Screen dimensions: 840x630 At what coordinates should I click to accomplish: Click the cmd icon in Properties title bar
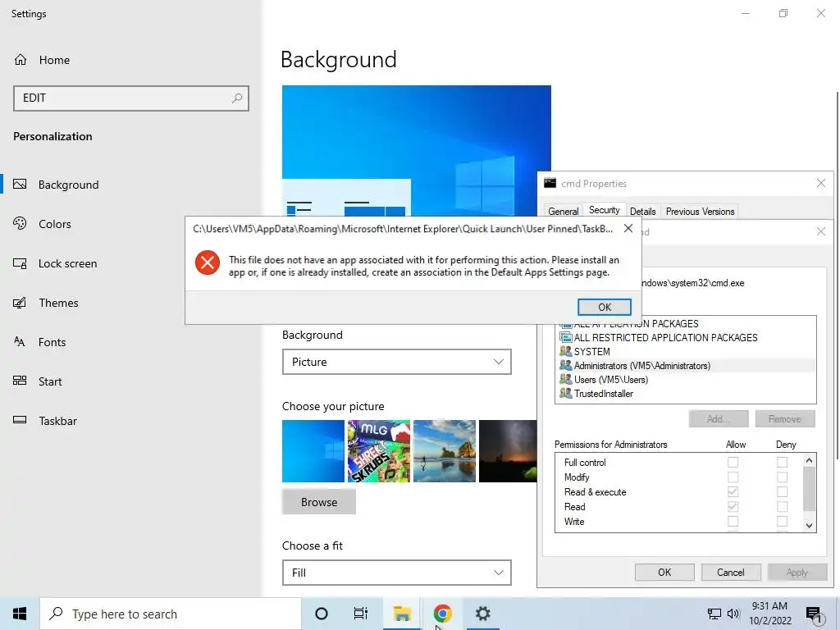550,183
